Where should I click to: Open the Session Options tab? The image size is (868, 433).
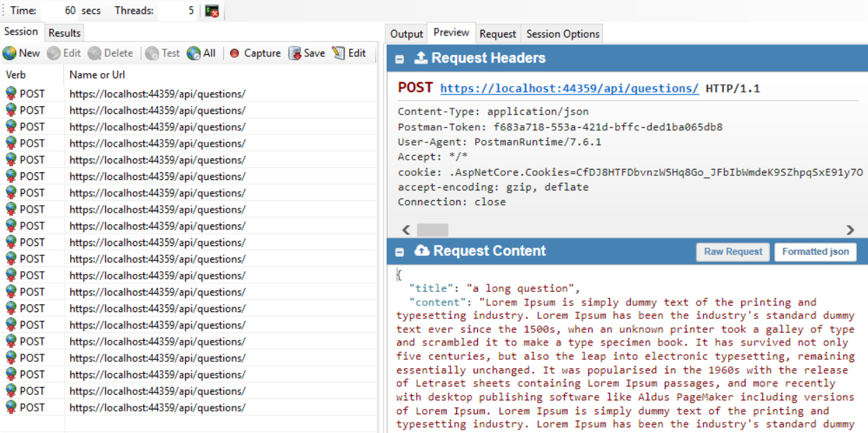(563, 33)
